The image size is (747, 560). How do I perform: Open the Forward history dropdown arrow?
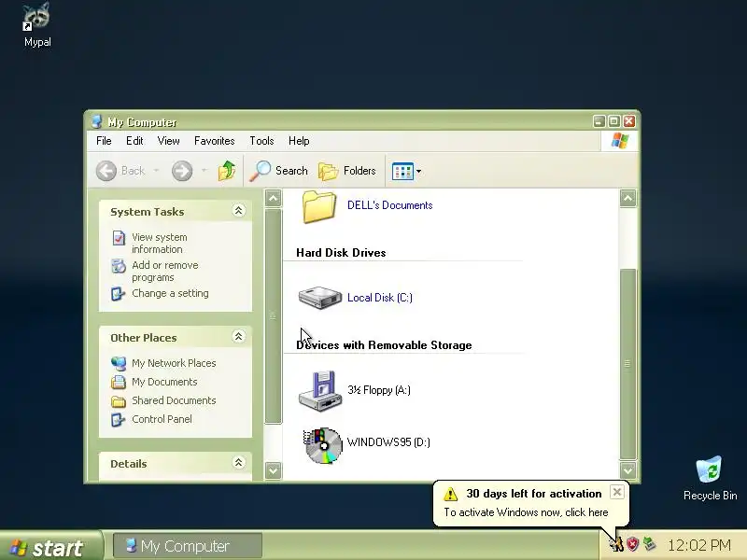click(x=204, y=171)
